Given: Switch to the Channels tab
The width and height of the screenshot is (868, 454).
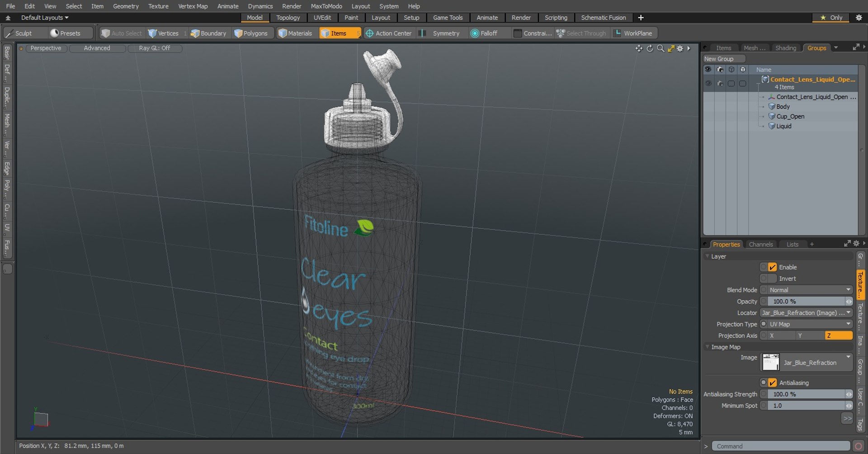Looking at the screenshot, I should pos(761,244).
